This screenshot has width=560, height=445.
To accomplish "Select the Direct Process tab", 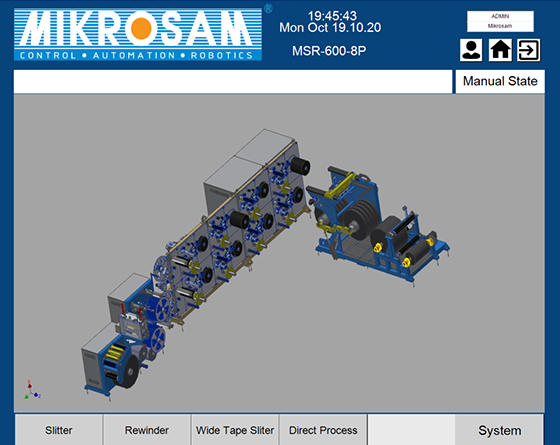I will coord(323,430).
